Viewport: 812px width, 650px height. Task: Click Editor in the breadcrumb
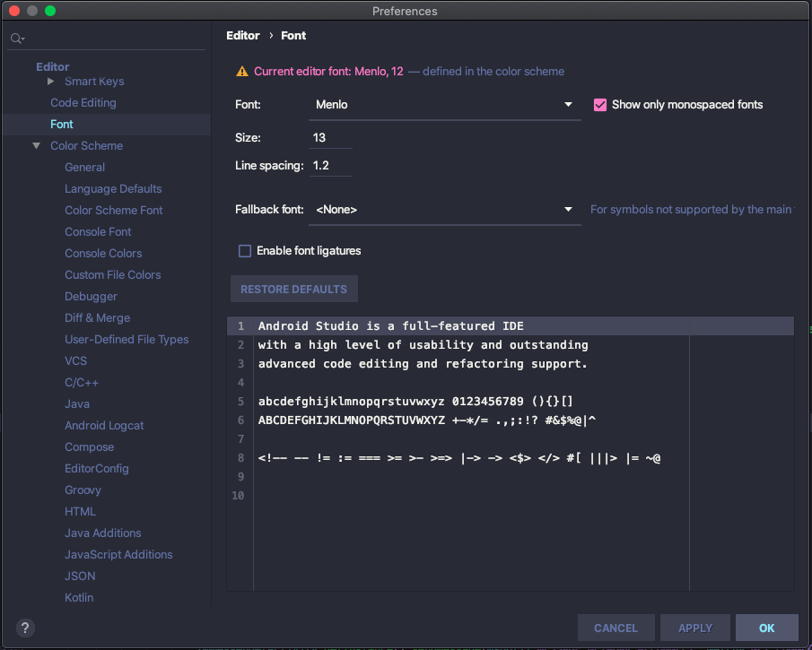point(243,36)
